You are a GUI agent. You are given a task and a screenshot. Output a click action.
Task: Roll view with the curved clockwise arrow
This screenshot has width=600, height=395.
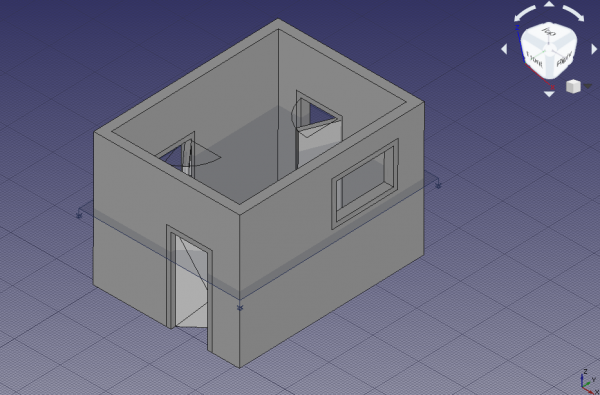(x=573, y=13)
